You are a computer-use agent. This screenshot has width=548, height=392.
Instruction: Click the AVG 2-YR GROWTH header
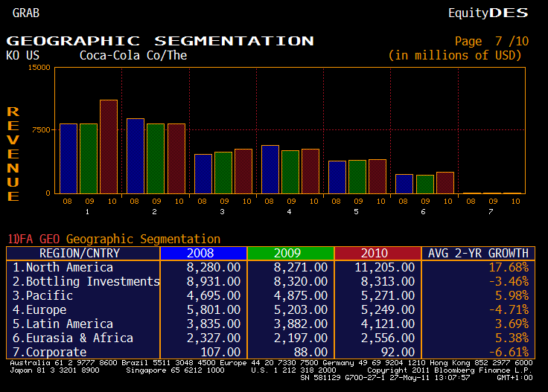click(x=478, y=253)
